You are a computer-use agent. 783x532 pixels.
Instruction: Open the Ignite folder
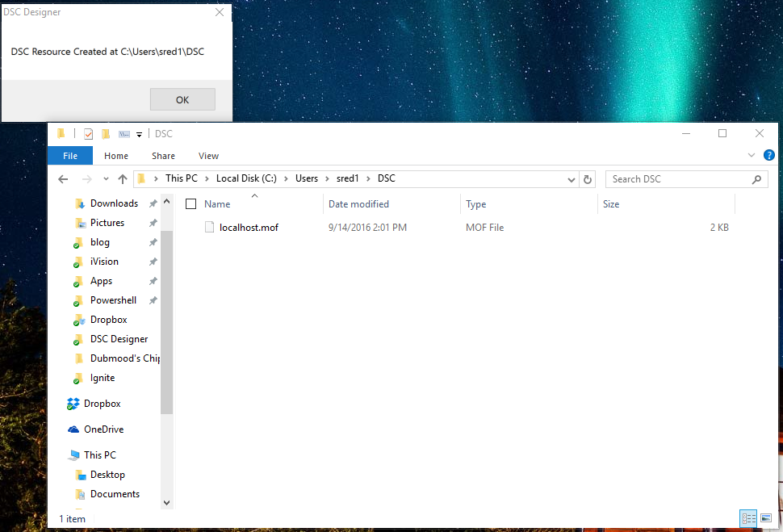103,378
